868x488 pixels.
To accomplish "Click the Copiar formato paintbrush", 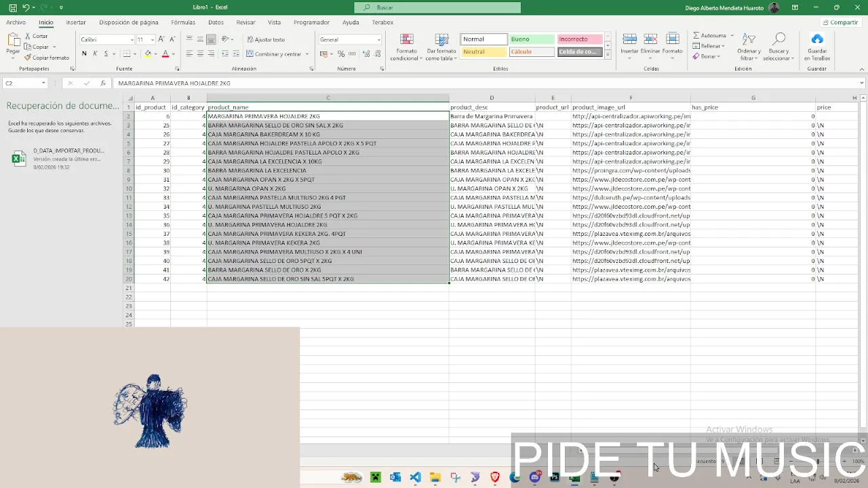I will pos(47,58).
